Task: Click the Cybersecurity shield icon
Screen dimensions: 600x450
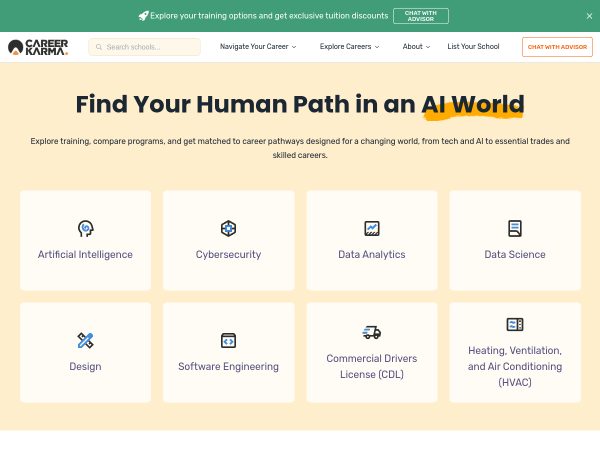Action: (228, 228)
